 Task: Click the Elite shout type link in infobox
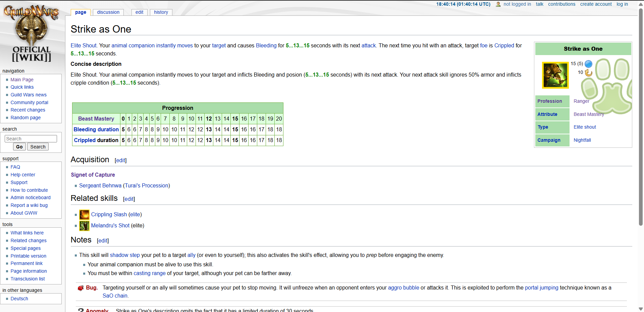click(x=585, y=127)
